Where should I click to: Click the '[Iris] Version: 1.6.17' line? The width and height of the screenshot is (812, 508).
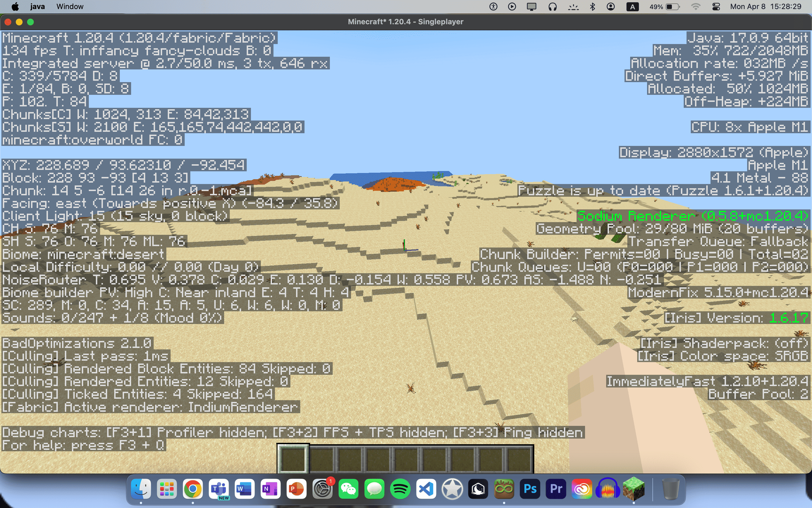pos(737,318)
